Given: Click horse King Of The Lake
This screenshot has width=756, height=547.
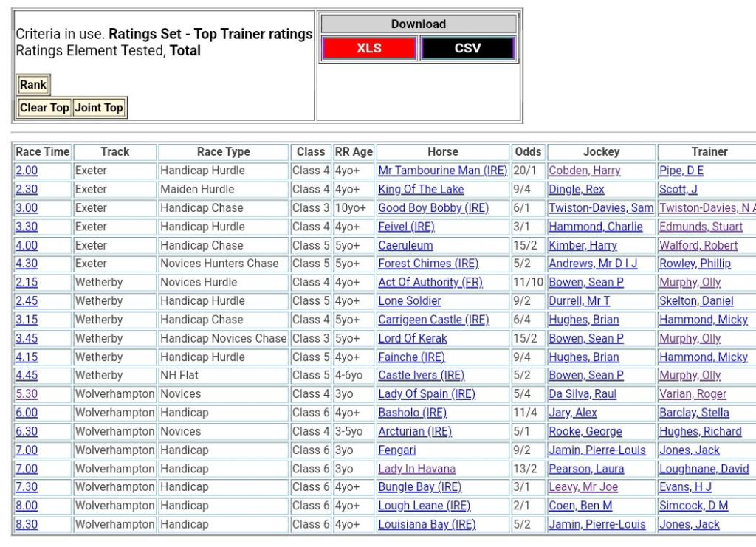Looking at the screenshot, I should 421,190.
